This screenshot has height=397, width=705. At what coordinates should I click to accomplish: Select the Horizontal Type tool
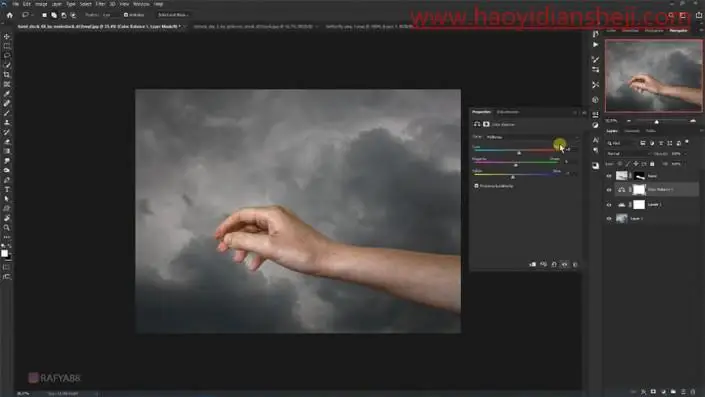point(7,189)
